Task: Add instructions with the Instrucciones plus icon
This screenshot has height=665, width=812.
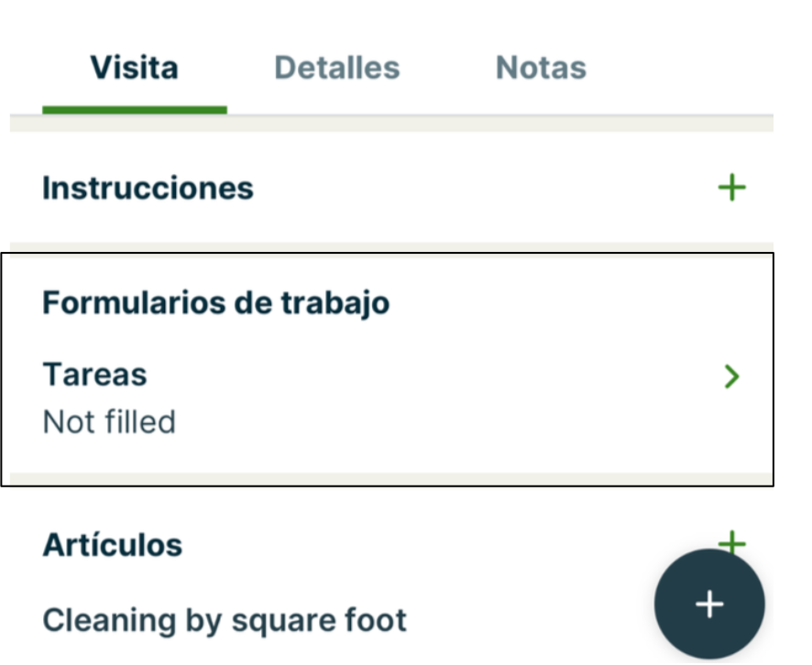Action: pyautogui.click(x=731, y=189)
